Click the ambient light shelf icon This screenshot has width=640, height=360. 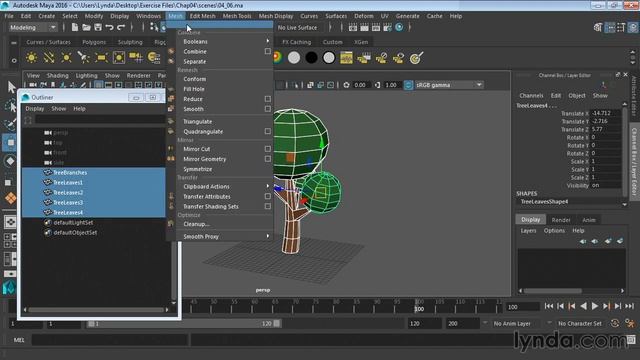pyautogui.click(x=31, y=58)
